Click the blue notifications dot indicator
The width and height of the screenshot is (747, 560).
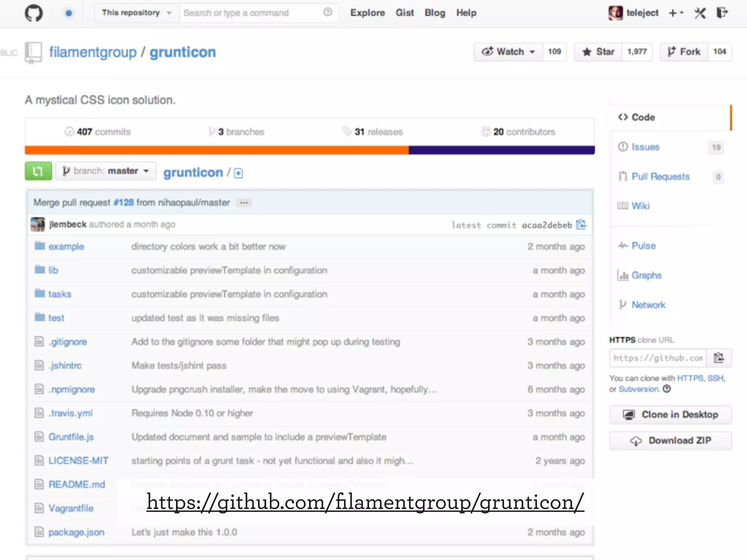(x=69, y=13)
